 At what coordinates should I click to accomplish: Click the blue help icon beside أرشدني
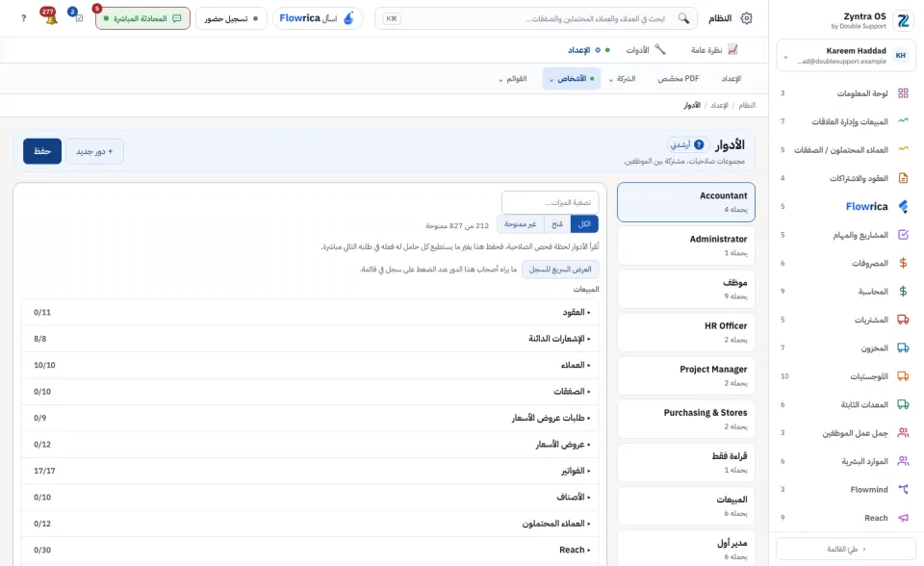(x=699, y=144)
